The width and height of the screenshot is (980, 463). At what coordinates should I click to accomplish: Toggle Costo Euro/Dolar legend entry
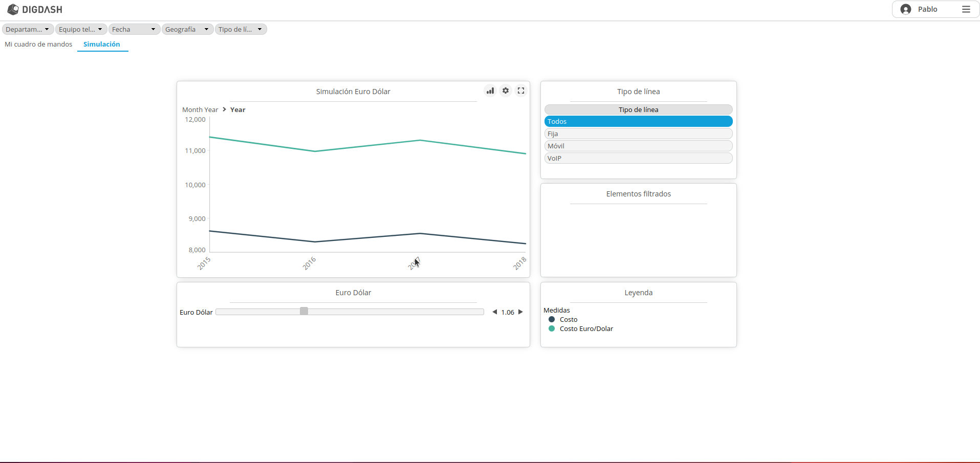click(586, 329)
